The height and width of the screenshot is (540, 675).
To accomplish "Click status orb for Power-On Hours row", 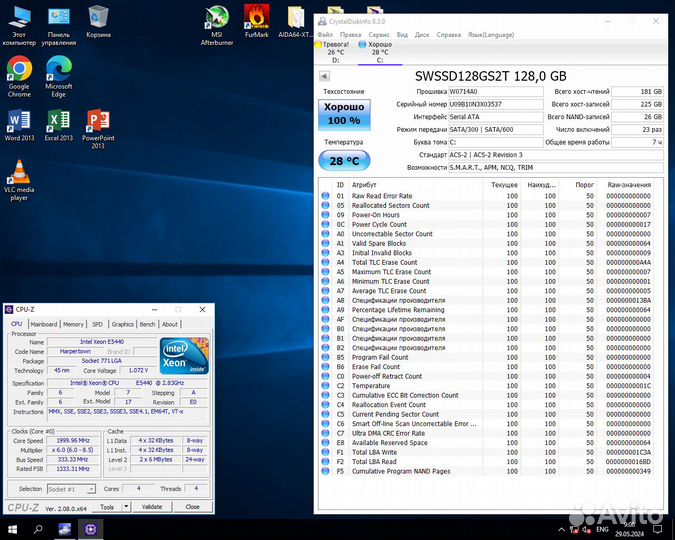I will pyautogui.click(x=325, y=215).
